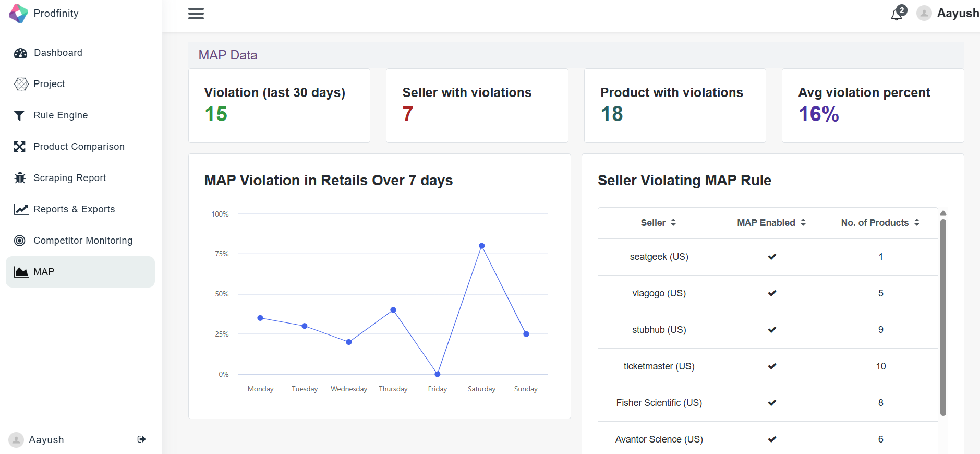Click Violation (last 30 days) card
The width and height of the screenshot is (980, 454).
point(279,106)
